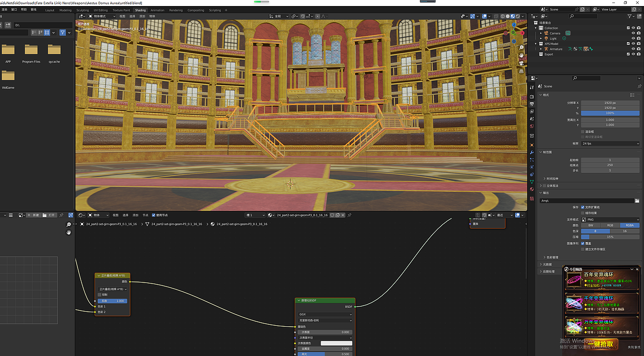Open the Scene properties tab icon
644x356 pixels.
[x=532, y=119]
